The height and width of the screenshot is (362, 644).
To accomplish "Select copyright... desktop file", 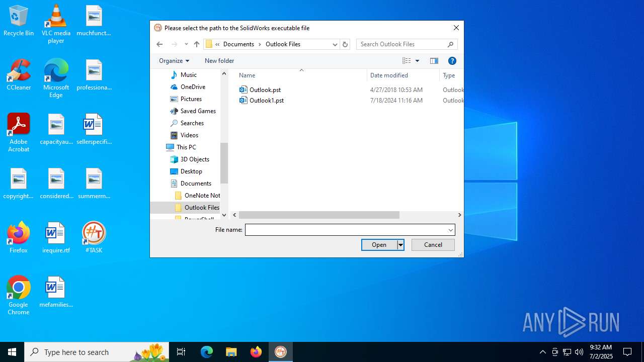I will click(19, 184).
